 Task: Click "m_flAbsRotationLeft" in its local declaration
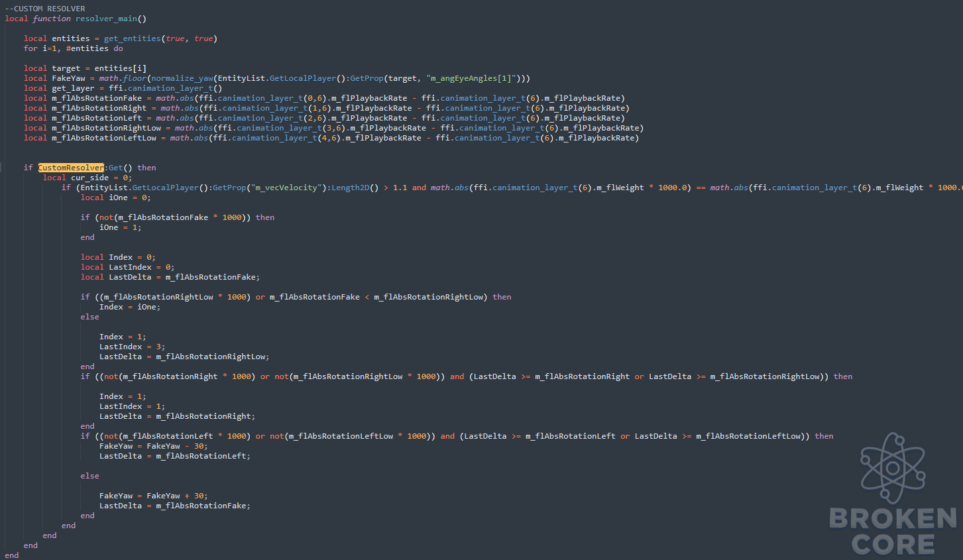(97, 118)
